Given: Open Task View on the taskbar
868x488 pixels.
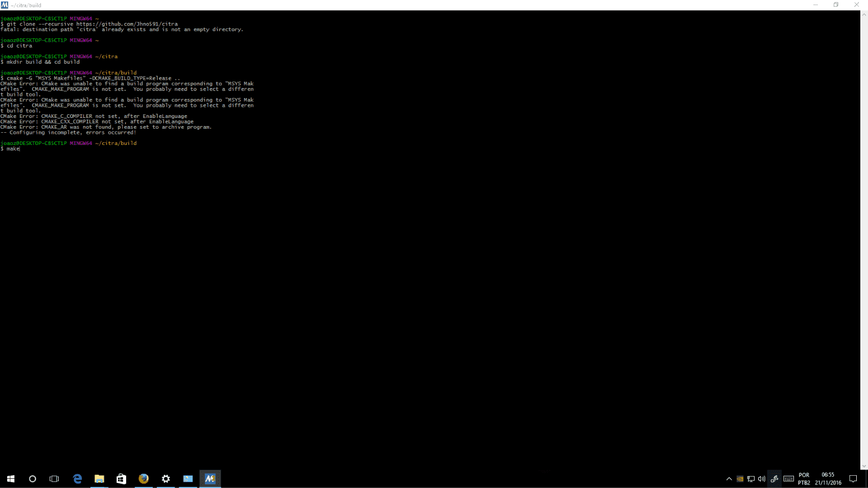Looking at the screenshot, I should click(x=54, y=479).
